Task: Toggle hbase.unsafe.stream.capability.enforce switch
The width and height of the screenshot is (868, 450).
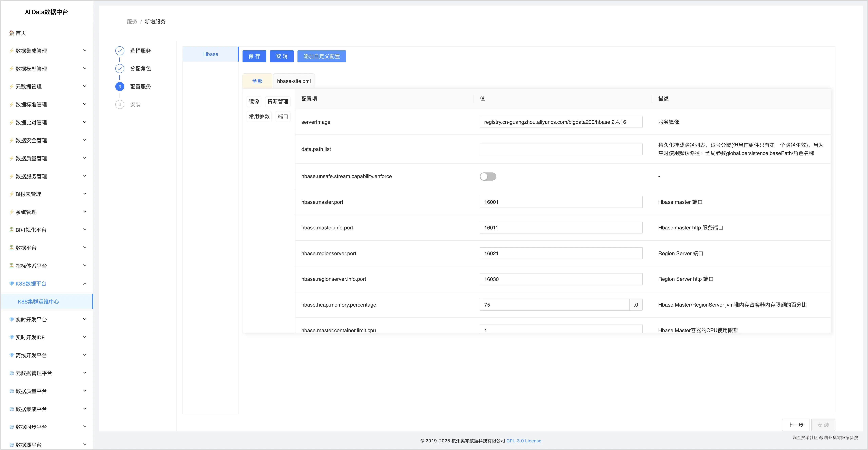Action: (488, 177)
